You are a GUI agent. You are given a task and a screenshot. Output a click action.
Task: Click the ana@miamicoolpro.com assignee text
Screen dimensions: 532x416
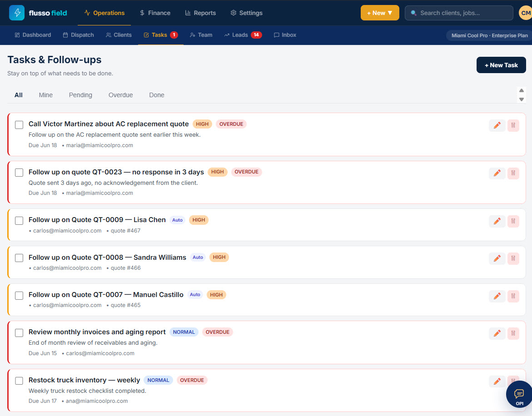(97, 401)
